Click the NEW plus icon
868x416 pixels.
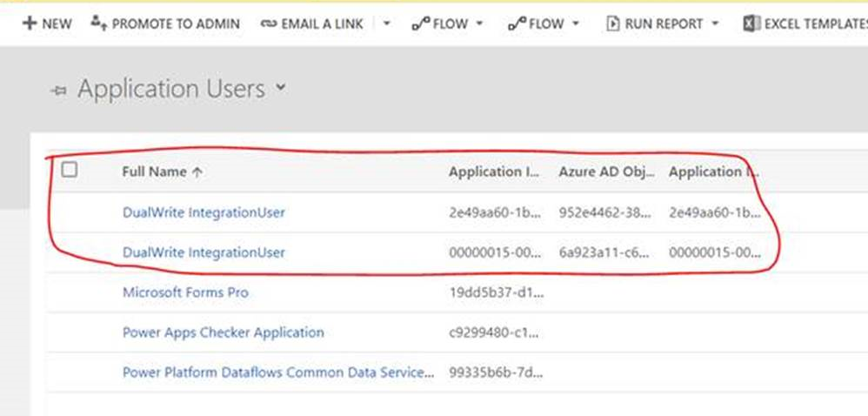(29, 23)
